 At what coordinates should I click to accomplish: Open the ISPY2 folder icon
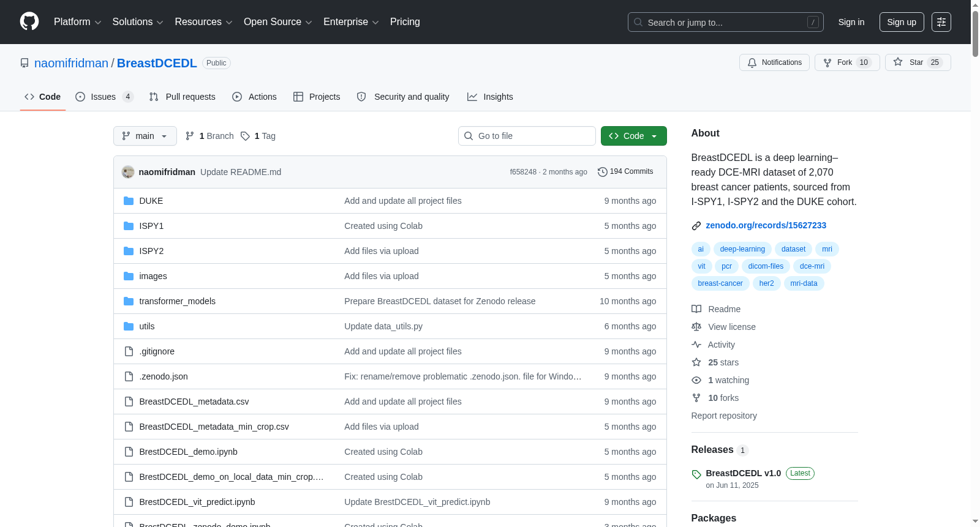point(129,251)
